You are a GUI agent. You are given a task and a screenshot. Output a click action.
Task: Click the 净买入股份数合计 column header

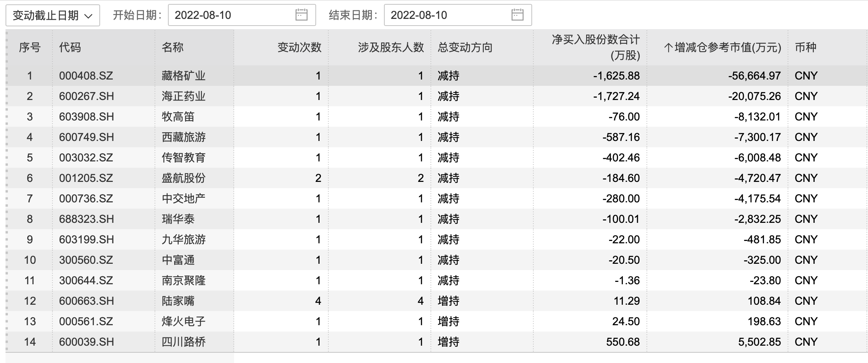tap(595, 48)
